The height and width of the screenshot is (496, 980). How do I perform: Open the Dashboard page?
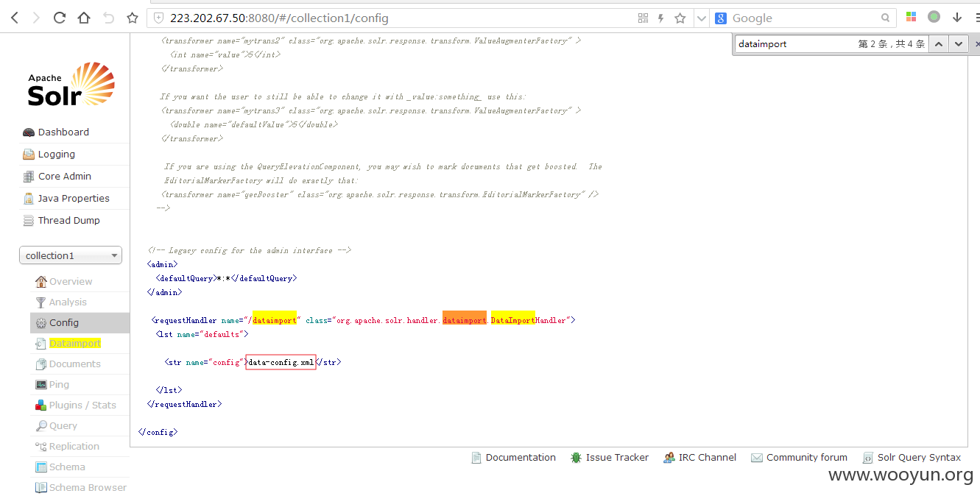point(63,132)
